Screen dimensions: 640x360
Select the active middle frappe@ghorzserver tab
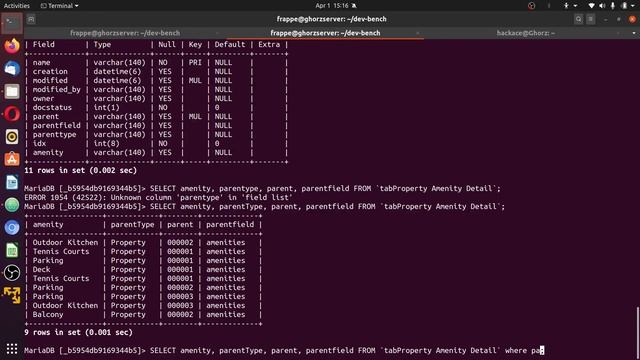point(325,33)
